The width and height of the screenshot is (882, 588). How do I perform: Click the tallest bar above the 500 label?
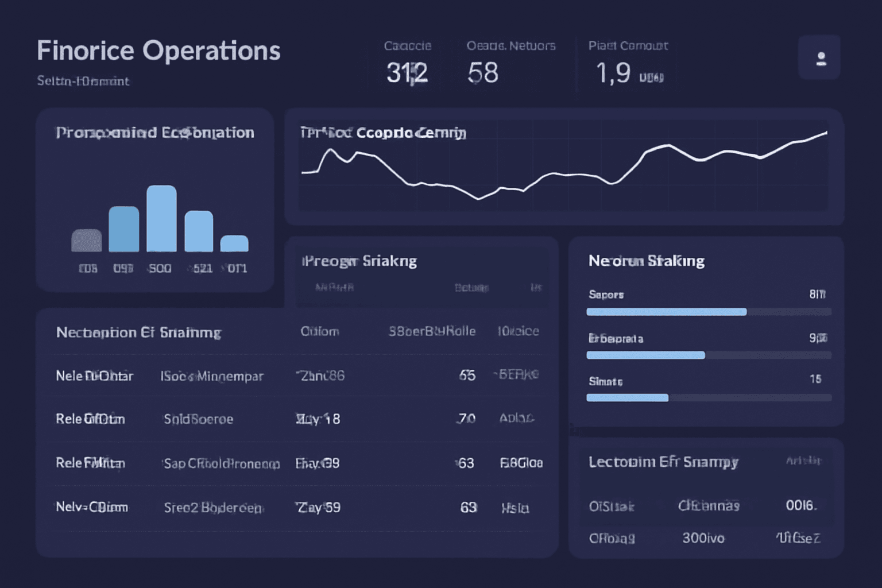161,218
